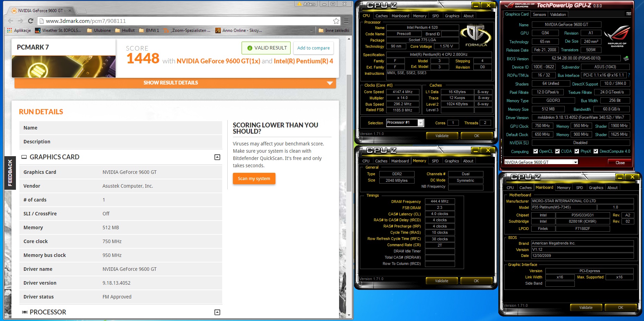Collapse Processor section toggle icon
This screenshot has width=644, height=321.
[217, 312]
